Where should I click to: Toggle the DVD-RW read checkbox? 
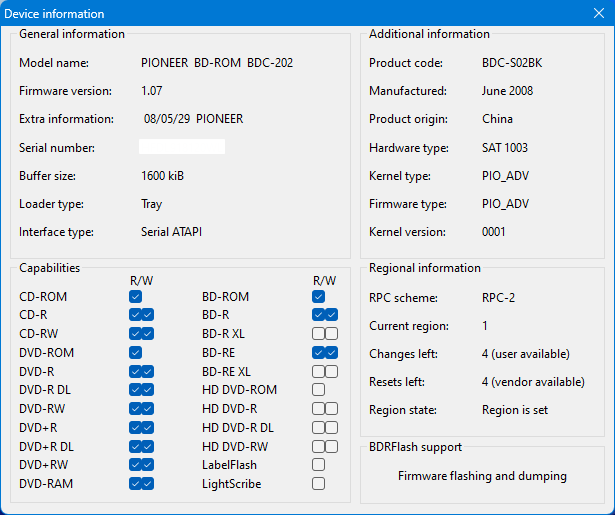(x=135, y=409)
